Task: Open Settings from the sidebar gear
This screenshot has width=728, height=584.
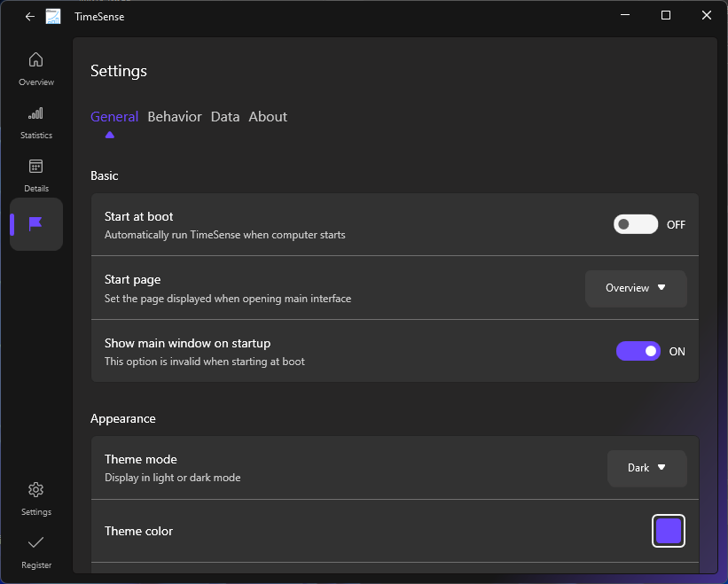Action: point(36,499)
